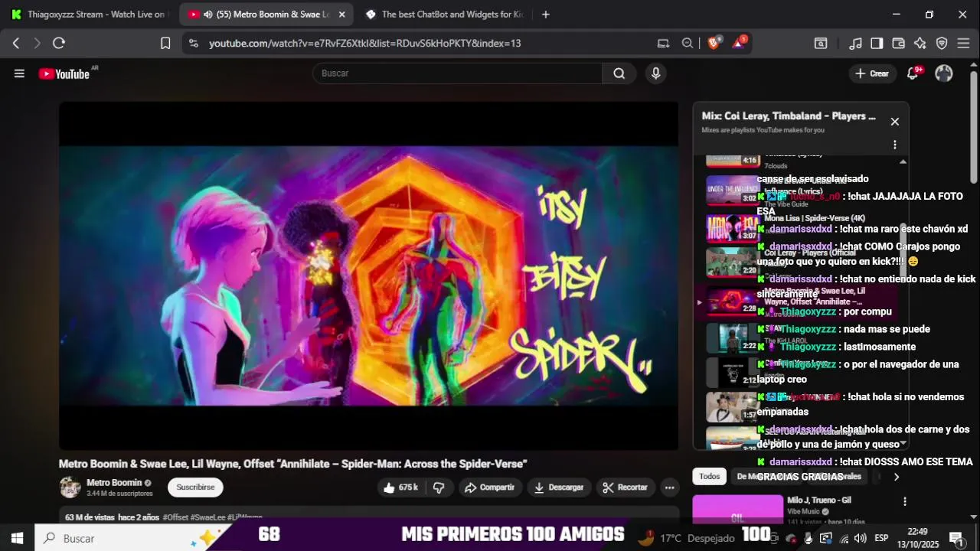
Task: Toggle the Brave sidebar panel
Action: click(x=877, y=44)
